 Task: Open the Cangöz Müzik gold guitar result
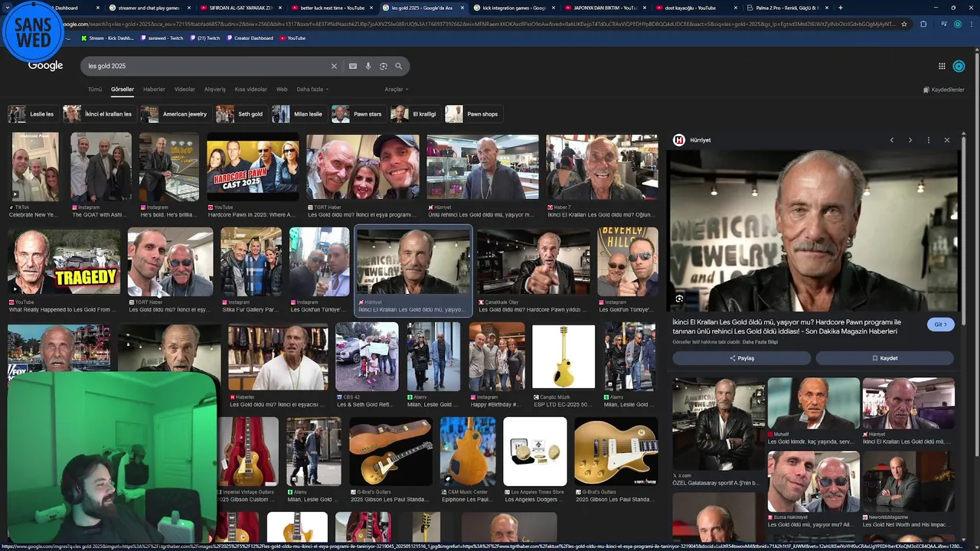point(563,357)
